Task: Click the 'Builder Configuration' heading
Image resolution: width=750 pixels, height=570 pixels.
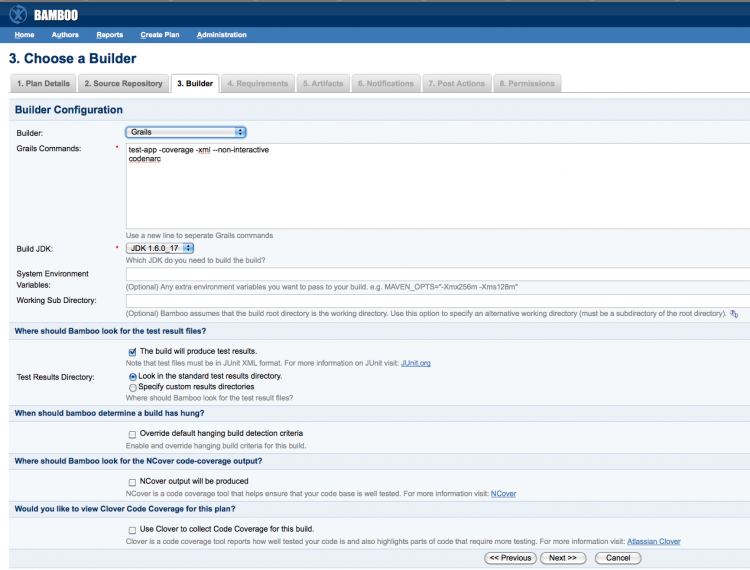Action: pyautogui.click(x=69, y=110)
